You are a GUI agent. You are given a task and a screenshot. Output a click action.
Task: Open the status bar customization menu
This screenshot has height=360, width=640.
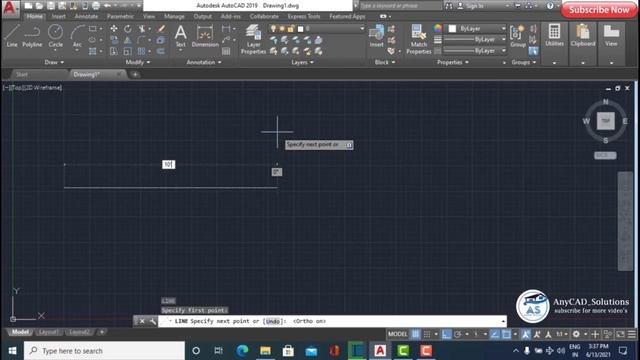coord(631,334)
